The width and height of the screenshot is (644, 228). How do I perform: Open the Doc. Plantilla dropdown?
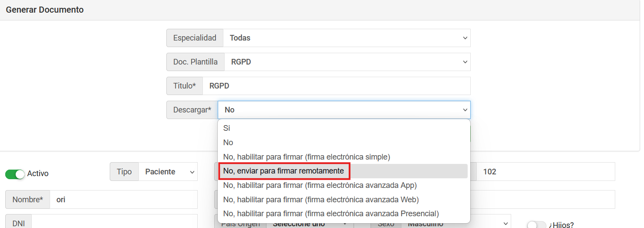pos(347,62)
